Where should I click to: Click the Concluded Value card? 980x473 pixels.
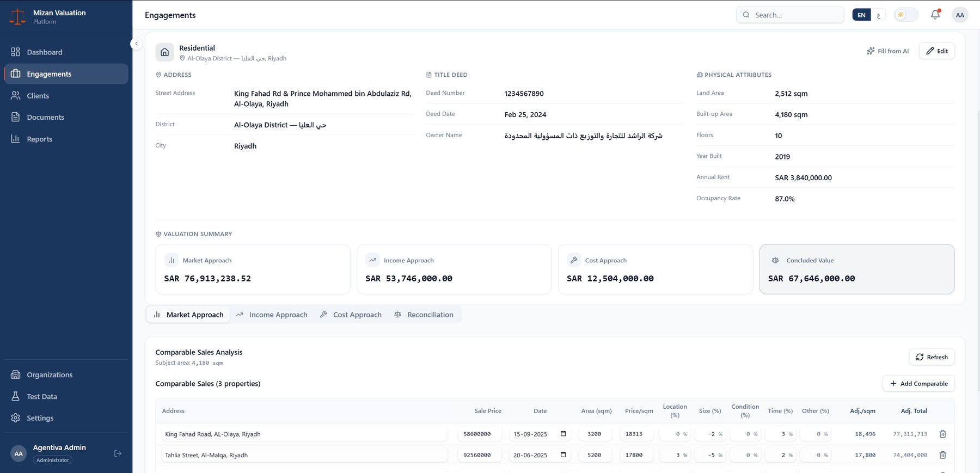(x=857, y=269)
